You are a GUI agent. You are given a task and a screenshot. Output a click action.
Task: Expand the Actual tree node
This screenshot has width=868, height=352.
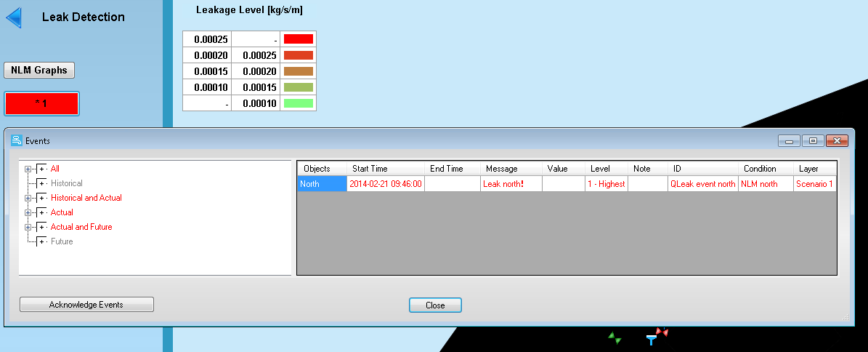pos(28,212)
